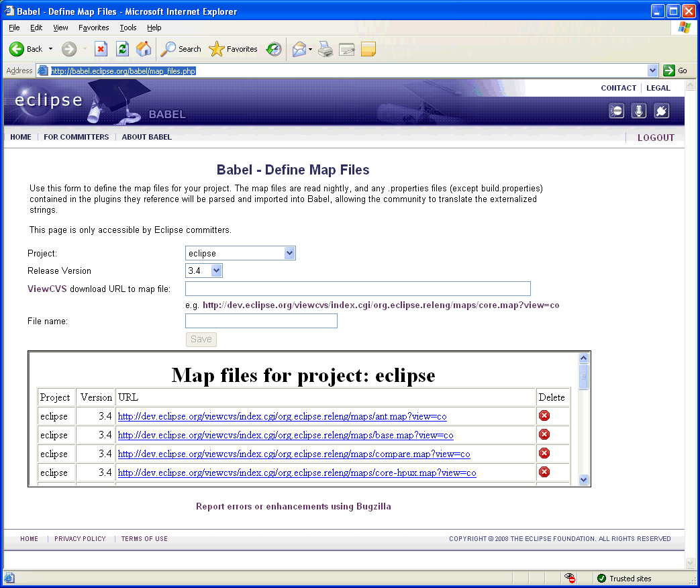Open the ViewCVS link
Viewport: 700px width, 588px height.
coord(47,289)
